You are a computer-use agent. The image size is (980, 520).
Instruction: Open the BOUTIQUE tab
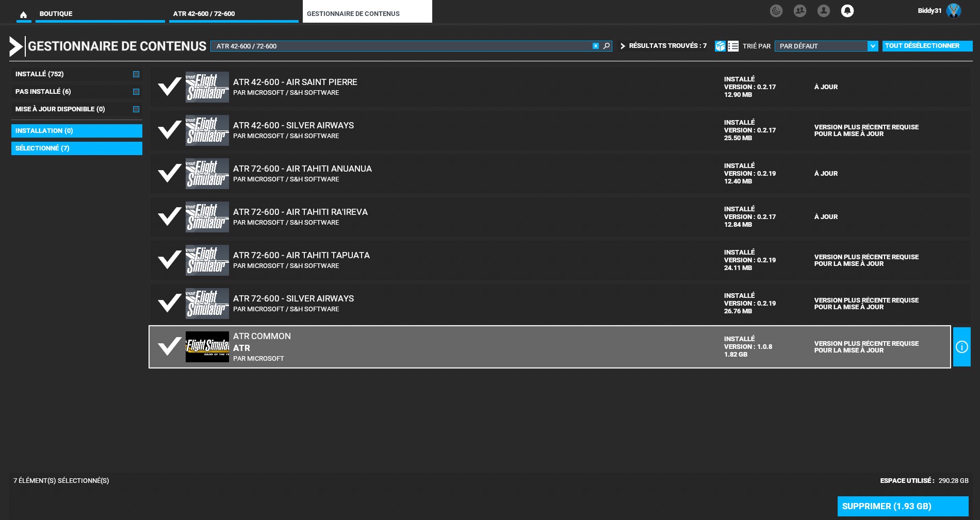click(x=100, y=14)
